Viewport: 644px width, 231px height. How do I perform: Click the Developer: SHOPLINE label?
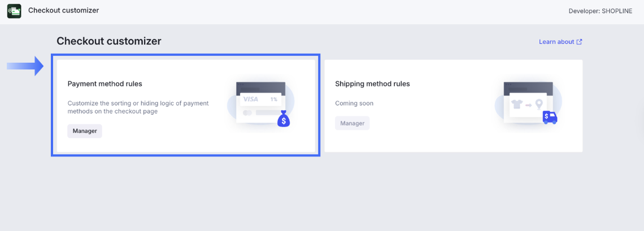coord(601,11)
